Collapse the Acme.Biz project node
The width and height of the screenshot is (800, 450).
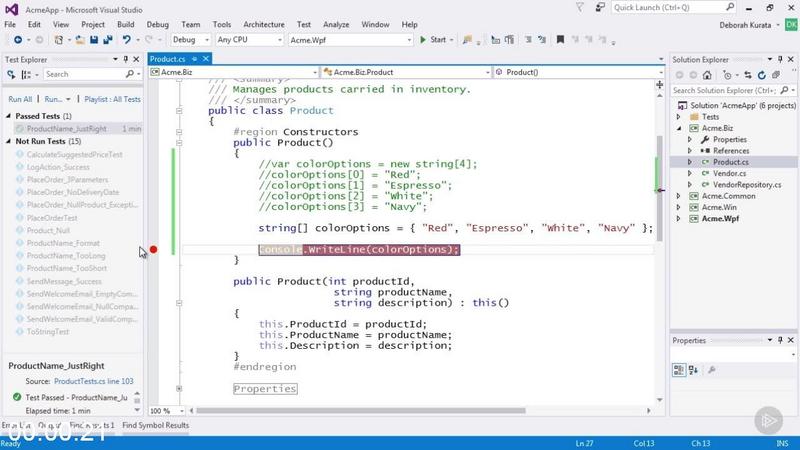coord(679,128)
